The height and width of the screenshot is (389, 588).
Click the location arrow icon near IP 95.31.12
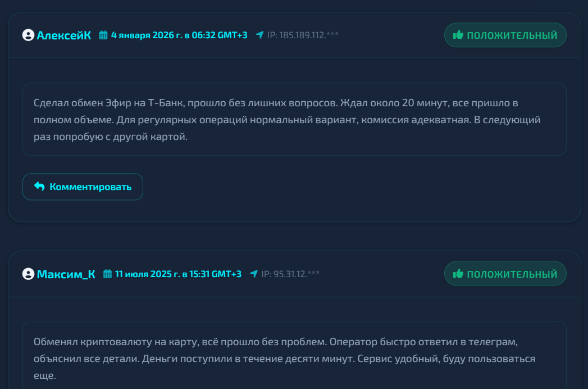pyautogui.click(x=254, y=274)
